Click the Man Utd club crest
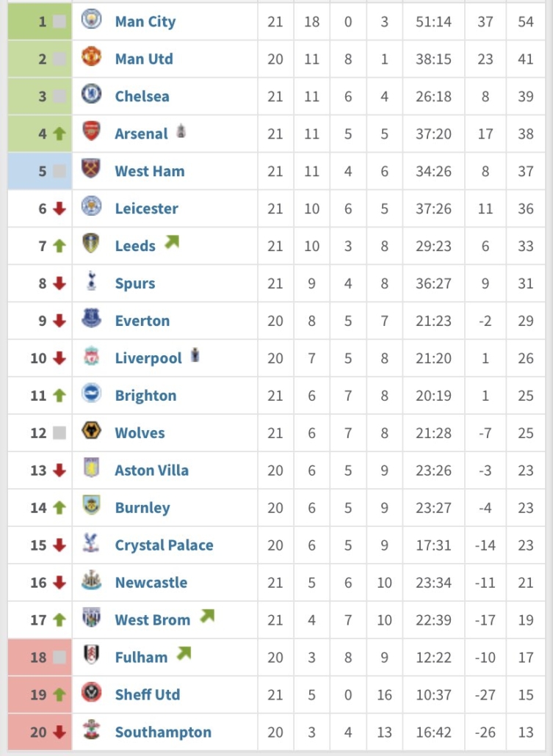553x756 pixels. pos(91,57)
